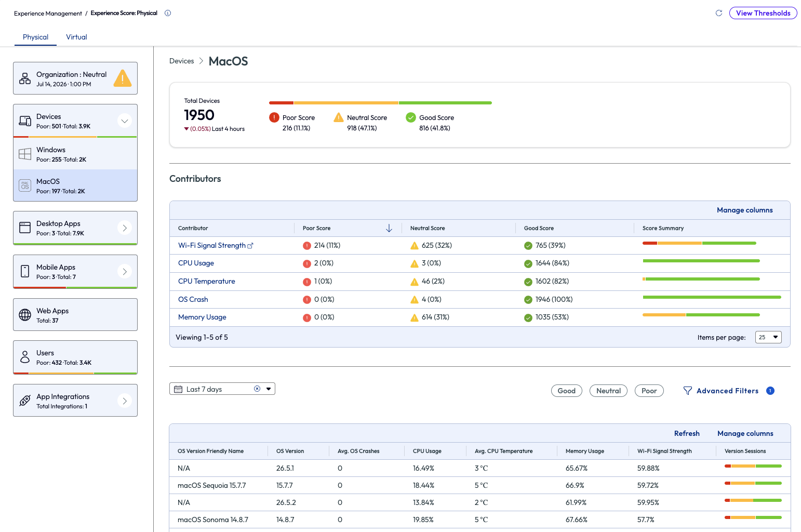
Task: Click the Total Devices score distribution bar
Action: pyautogui.click(x=380, y=103)
